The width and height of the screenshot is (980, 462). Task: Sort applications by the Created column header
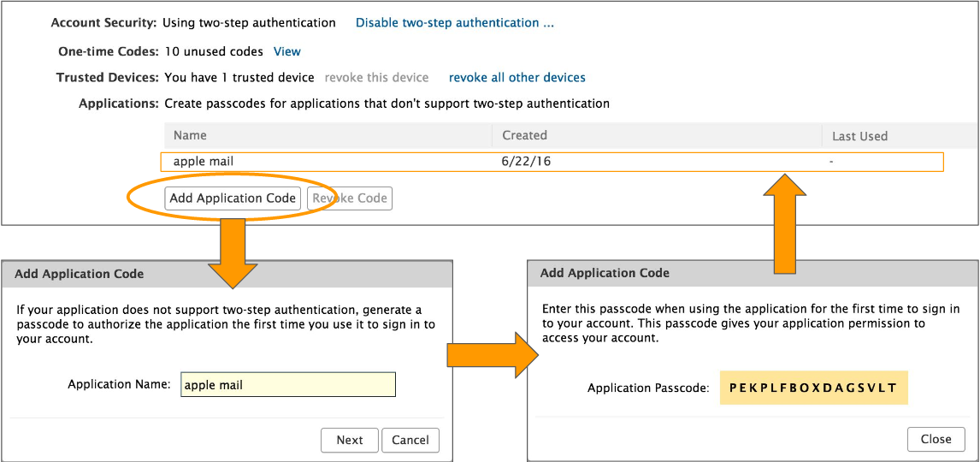[x=524, y=135]
